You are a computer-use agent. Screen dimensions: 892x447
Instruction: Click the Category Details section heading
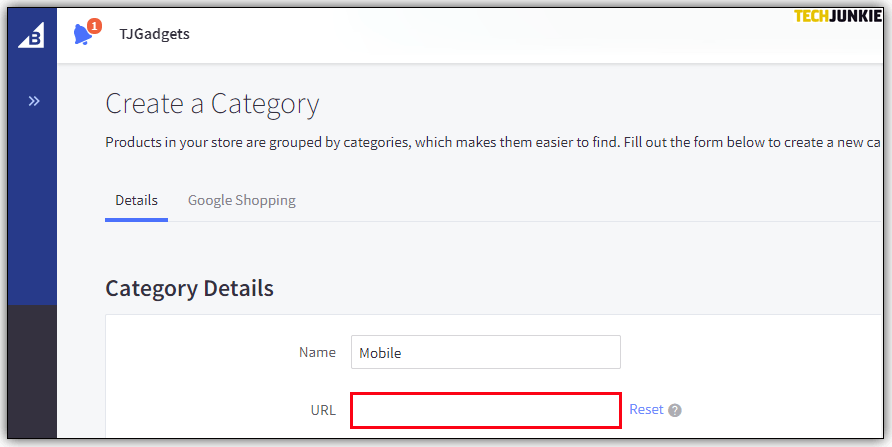pyautogui.click(x=189, y=289)
